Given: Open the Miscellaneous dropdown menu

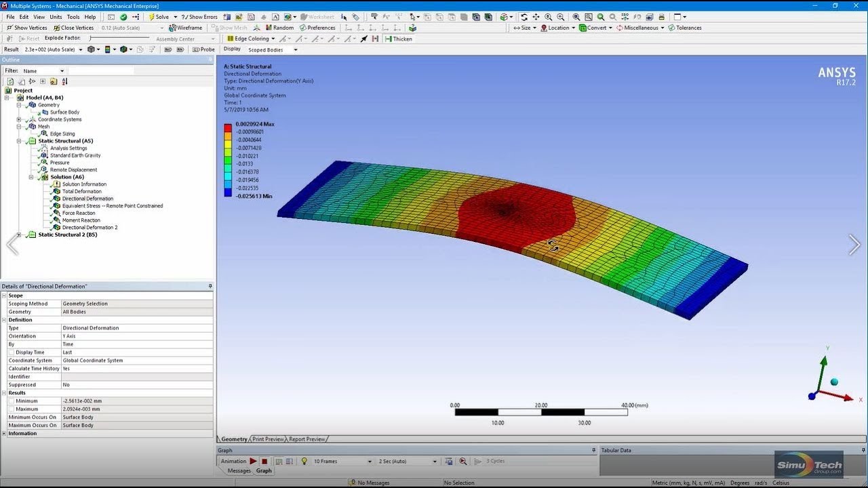Looking at the screenshot, I should click(x=640, y=28).
